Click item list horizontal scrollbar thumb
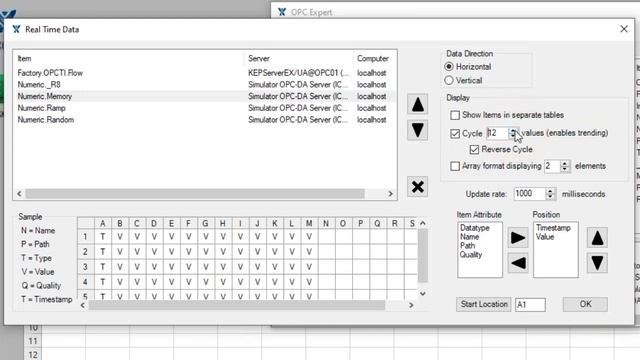The width and height of the screenshot is (640, 360). click(195, 193)
